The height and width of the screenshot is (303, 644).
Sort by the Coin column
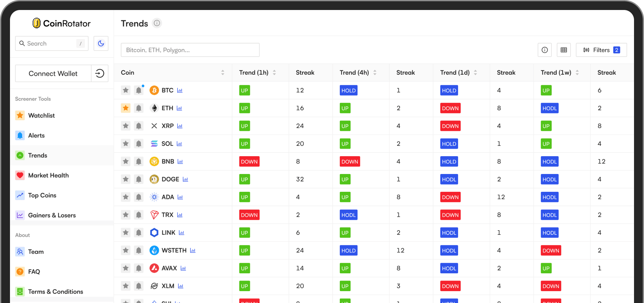tap(222, 72)
